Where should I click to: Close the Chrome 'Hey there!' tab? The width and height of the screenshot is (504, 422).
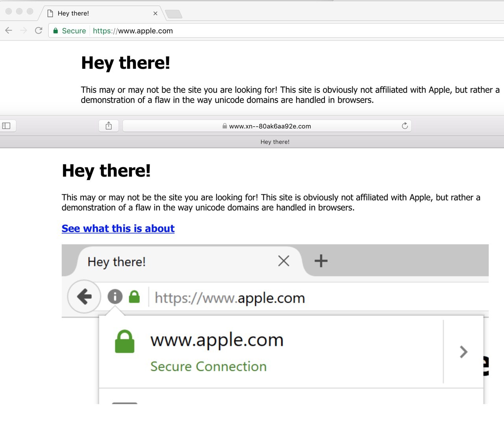155,13
